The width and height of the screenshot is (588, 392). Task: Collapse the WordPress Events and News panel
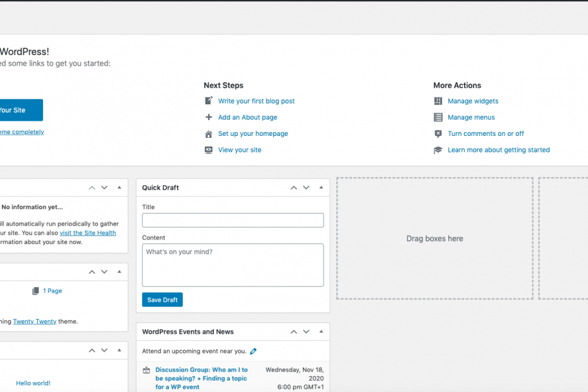[x=321, y=331]
